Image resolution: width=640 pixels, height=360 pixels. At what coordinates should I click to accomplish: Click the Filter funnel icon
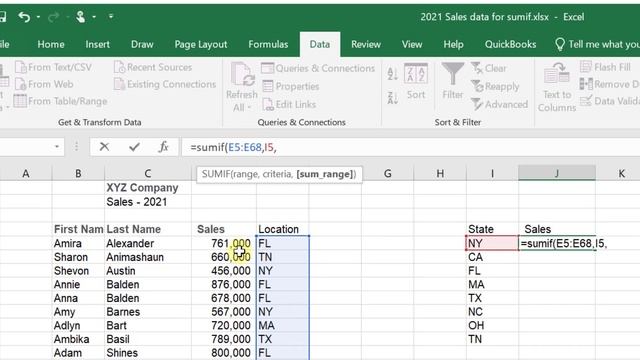tap(453, 74)
